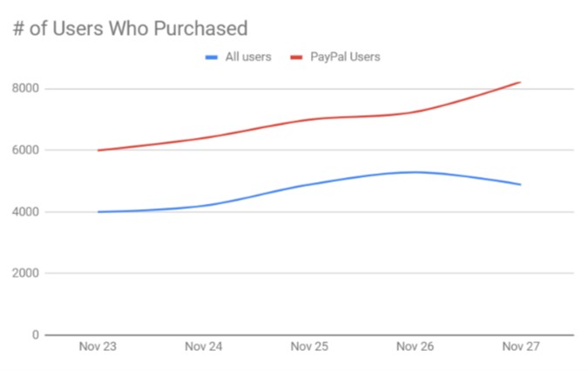Select the Nov 25 x-axis label
This screenshot has height=371, width=588.
[x=309, y=347]
